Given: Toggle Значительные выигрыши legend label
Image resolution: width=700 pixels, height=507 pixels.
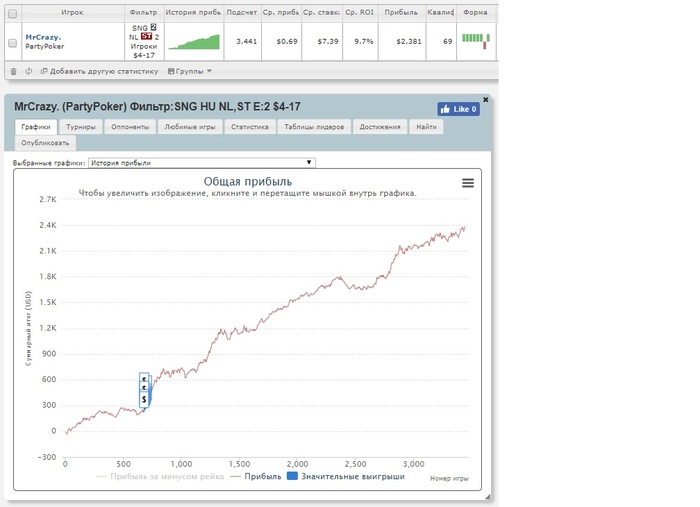Looking at the screenshot, I should point(353,476).
